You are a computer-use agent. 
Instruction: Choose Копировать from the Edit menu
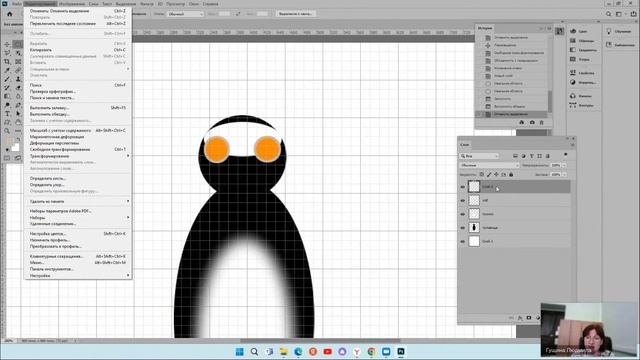(x=78, y=50)
